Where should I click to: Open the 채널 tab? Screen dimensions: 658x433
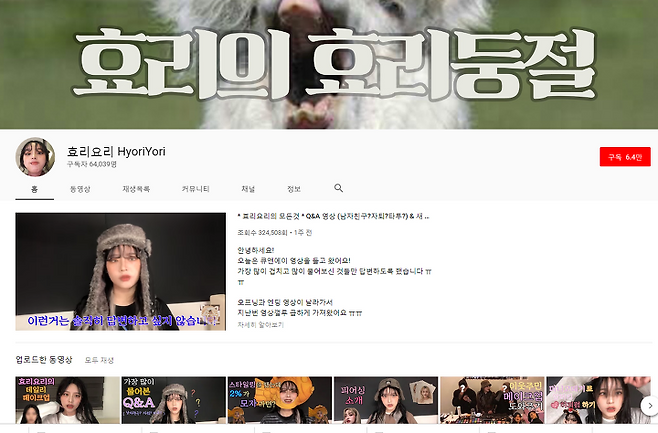click(x=248, y=189)
